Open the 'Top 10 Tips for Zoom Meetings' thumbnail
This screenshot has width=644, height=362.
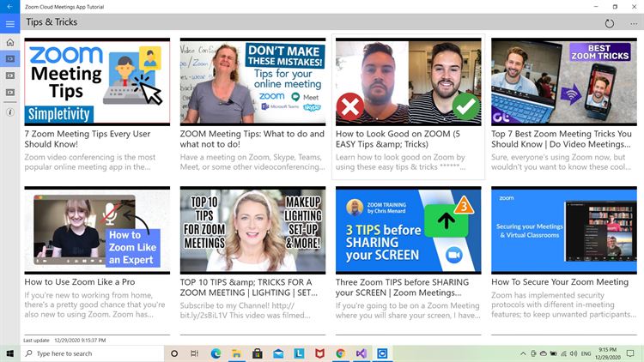(x=252, y=230)
